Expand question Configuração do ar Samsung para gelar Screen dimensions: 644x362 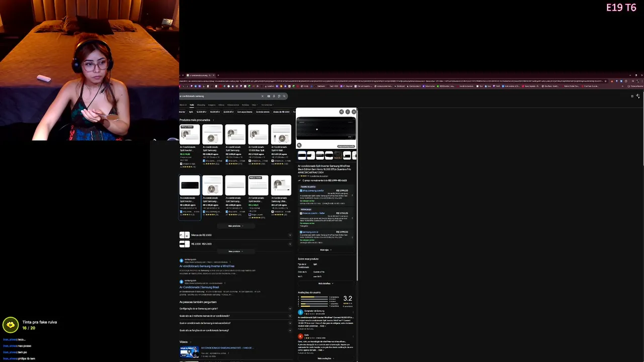click(235, 309)
